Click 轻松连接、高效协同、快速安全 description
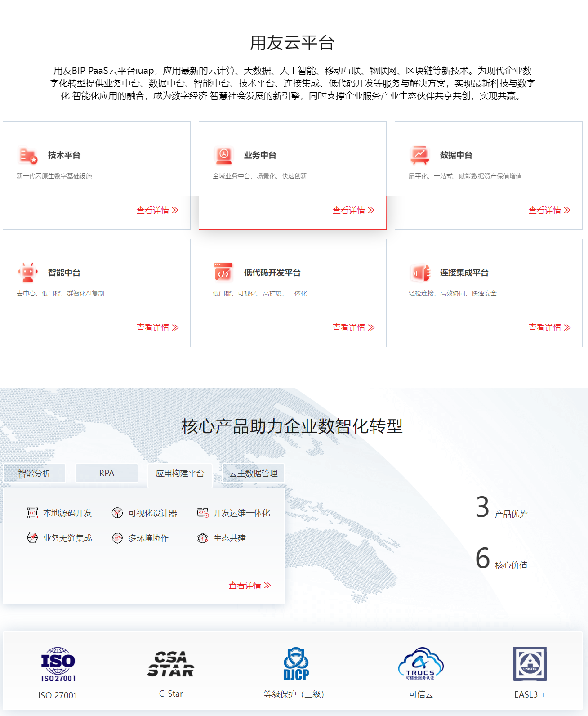This screenshot has height=716, width=588. (453, 293)
